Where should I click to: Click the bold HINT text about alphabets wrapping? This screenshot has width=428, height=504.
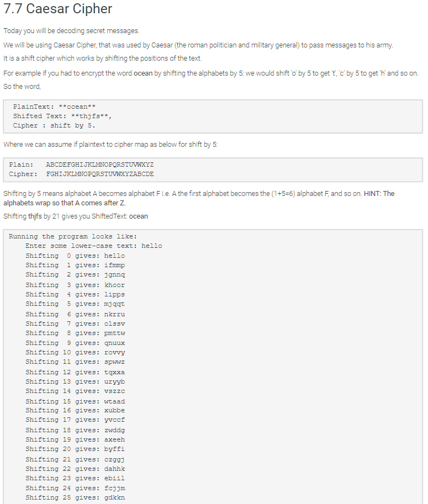click(x=199, y=198)
